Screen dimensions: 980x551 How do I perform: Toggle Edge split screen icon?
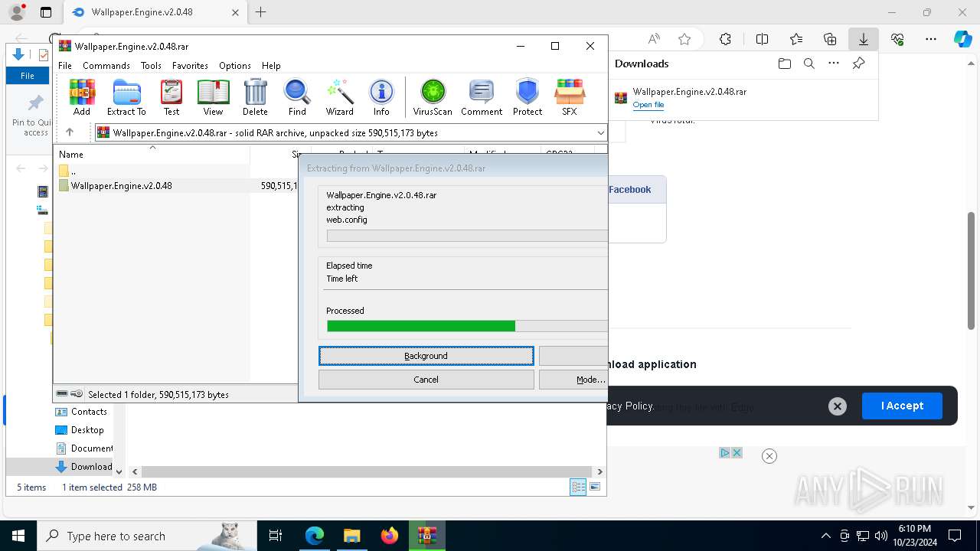coord(762,39)
